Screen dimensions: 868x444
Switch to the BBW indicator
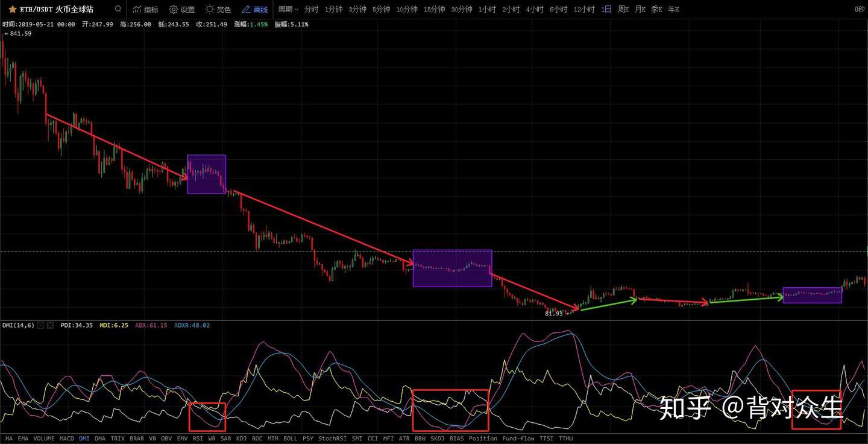[x=420, y=439]
